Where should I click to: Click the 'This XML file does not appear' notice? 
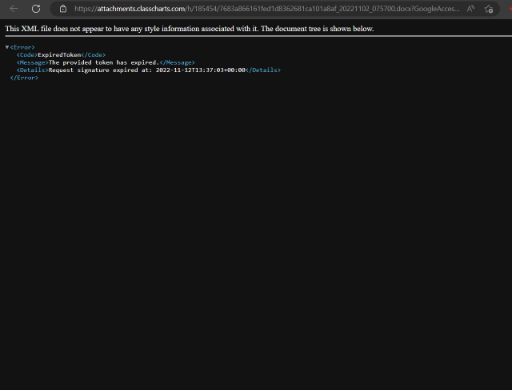click(x=189, y=29)
